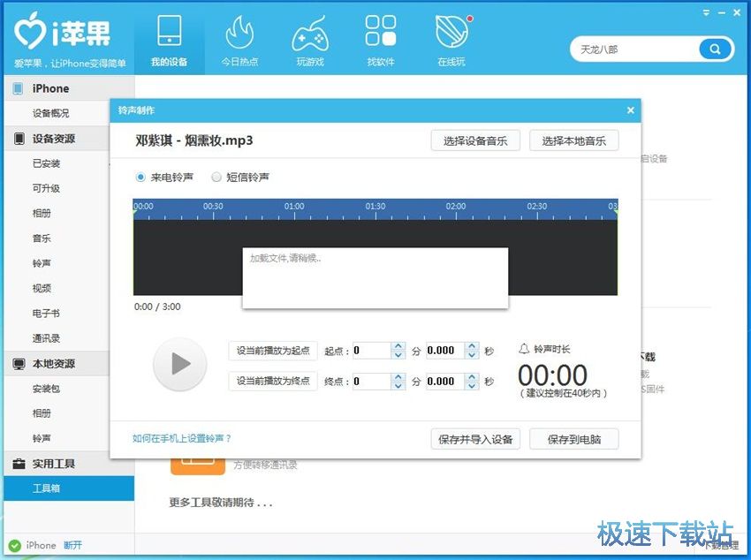Click the 终点 minutes input field

[372, 382]
